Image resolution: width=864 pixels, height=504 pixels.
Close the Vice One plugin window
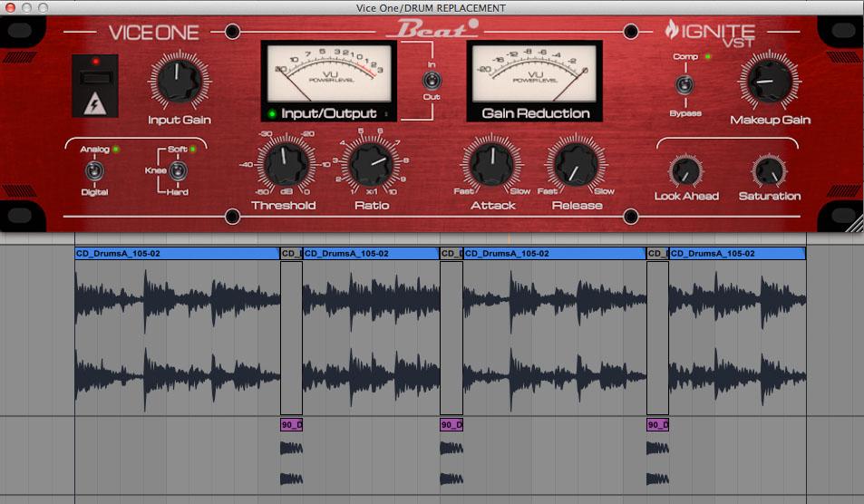pyautogui.click(x=11, y=8)
